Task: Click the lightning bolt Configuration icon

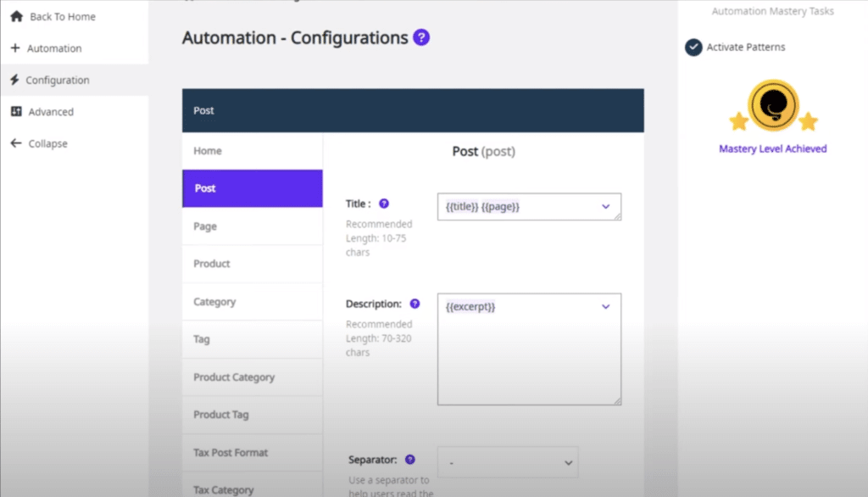Action: 15,80
